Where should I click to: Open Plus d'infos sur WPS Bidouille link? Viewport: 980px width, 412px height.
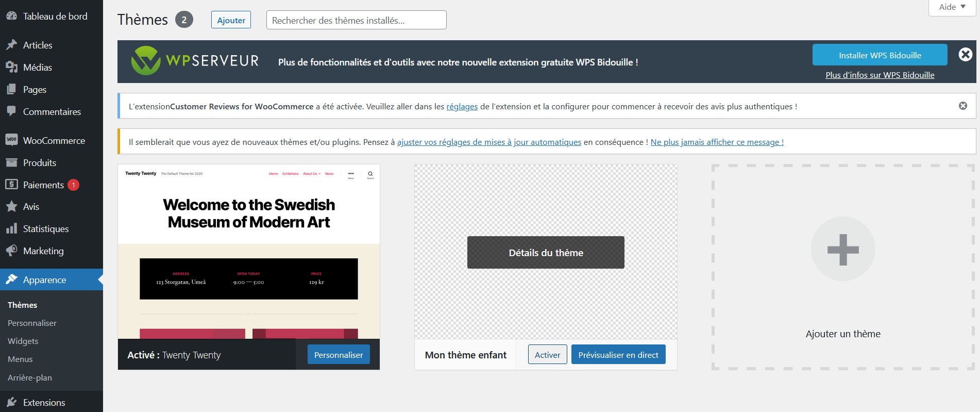880,75
